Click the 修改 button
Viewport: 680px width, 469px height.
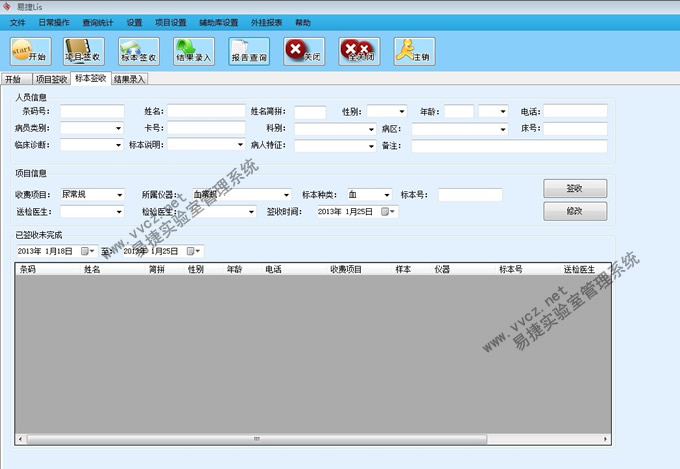point(575,211)
